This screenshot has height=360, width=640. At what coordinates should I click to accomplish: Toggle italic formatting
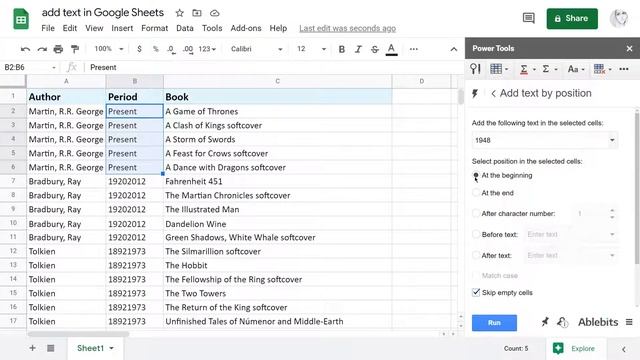pos(358,49)
